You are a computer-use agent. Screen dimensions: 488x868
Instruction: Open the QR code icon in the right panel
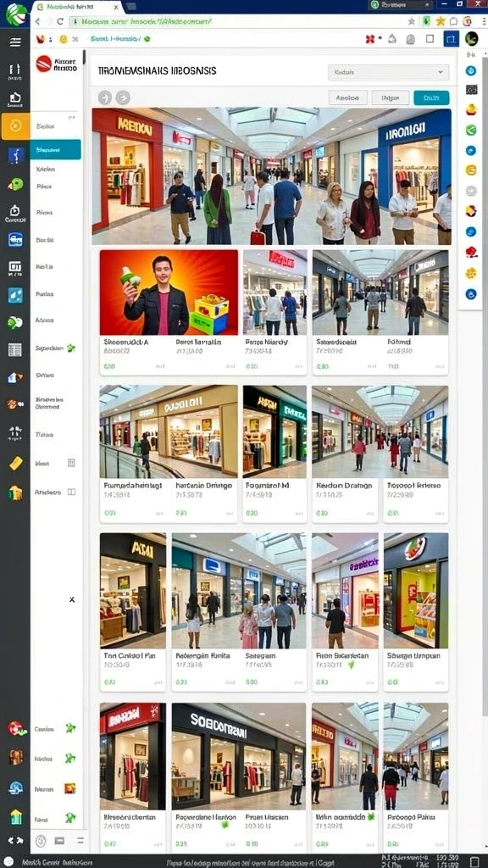point(471,90)
